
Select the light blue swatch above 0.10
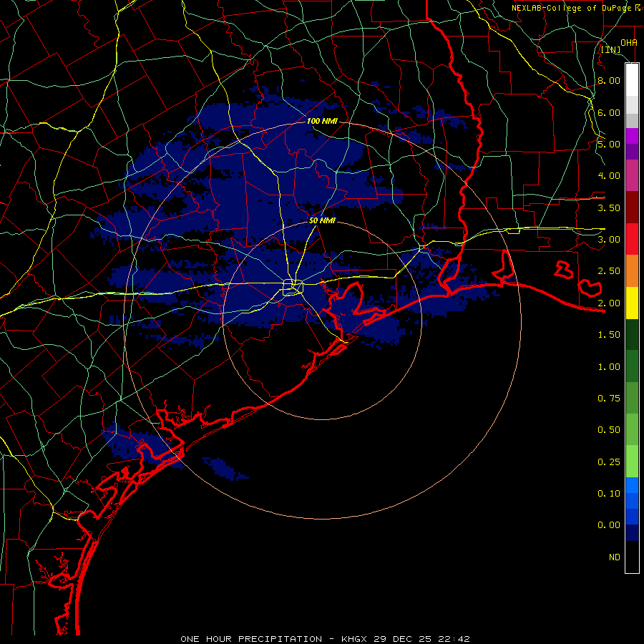(x=632, y=485)
